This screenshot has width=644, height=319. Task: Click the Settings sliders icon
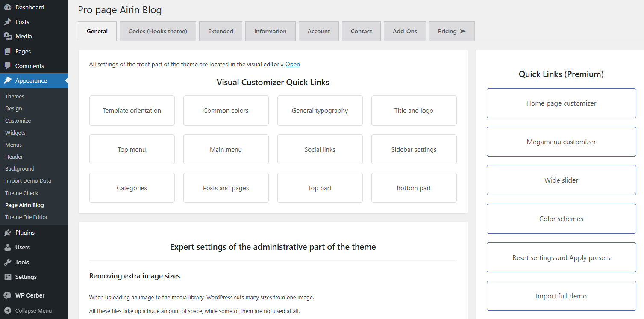coord(8,277)
